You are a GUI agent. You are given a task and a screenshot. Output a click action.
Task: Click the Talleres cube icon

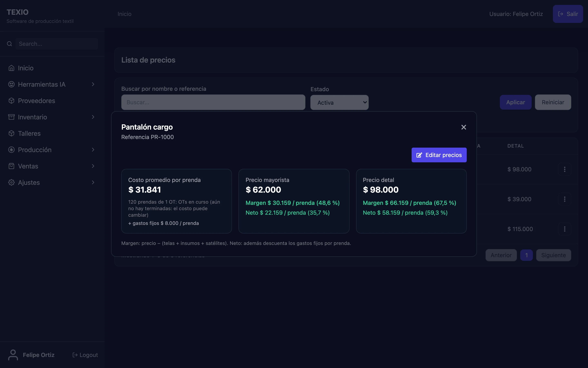click(x=11, y=133)
